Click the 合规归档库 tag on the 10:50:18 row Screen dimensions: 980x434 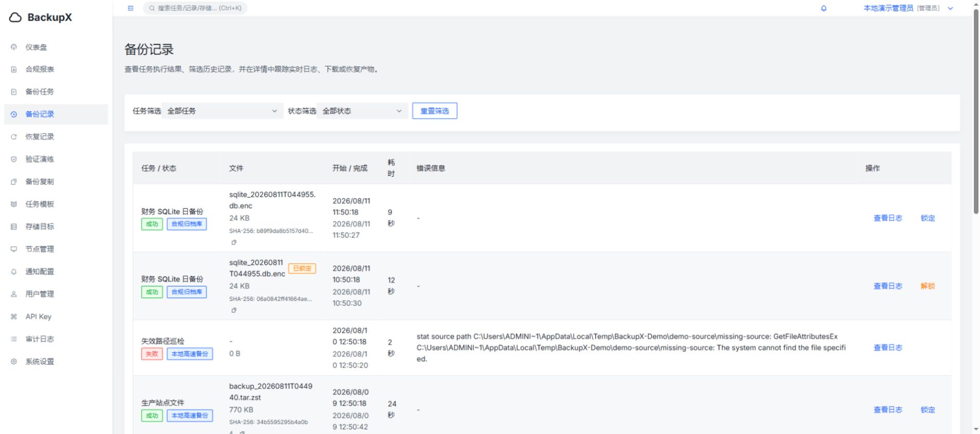pos(187,292)
